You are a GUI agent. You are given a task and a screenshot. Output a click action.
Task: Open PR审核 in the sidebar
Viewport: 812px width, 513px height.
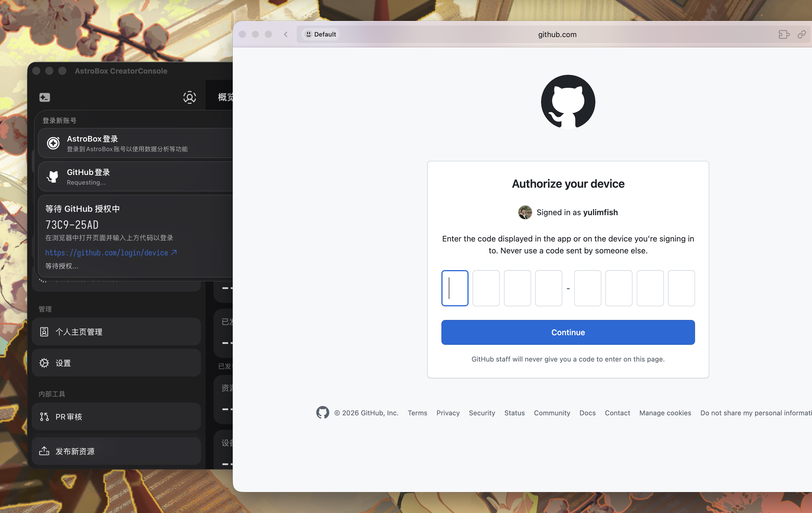coord(116,416)
